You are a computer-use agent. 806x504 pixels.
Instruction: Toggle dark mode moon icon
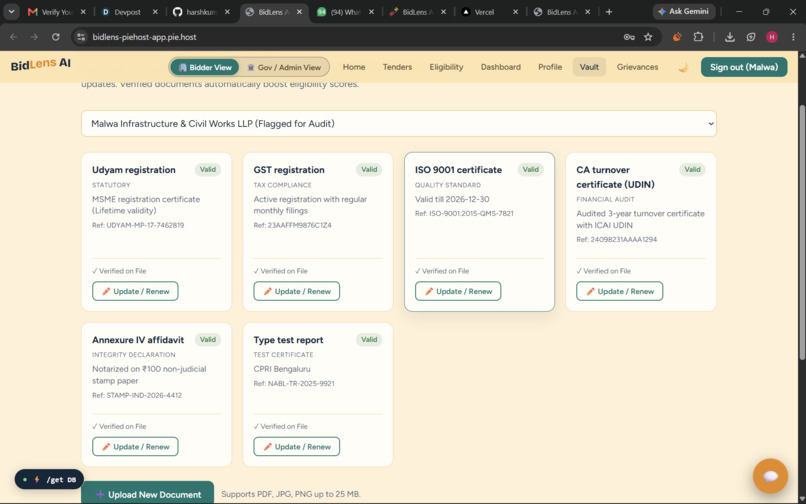click(683, 67)
